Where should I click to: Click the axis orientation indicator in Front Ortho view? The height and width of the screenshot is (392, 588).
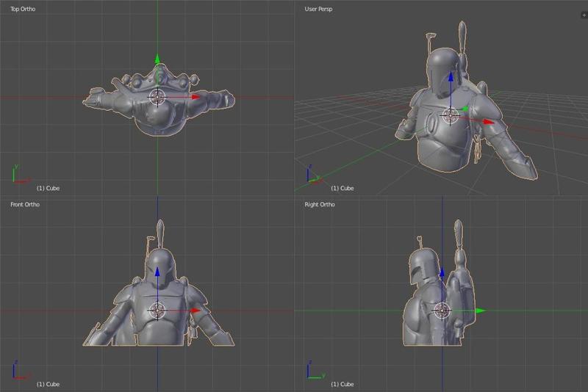click(21, 370)
